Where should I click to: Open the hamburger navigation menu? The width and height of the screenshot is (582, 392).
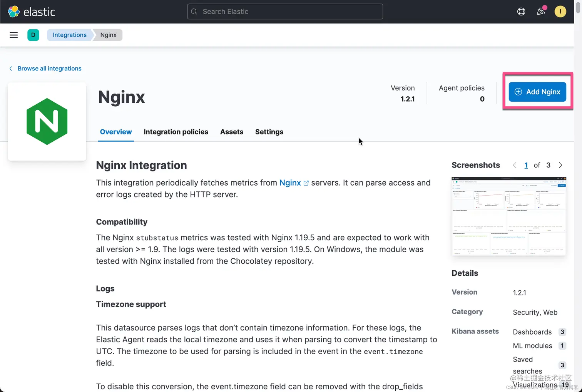click(x=14, y=35)
